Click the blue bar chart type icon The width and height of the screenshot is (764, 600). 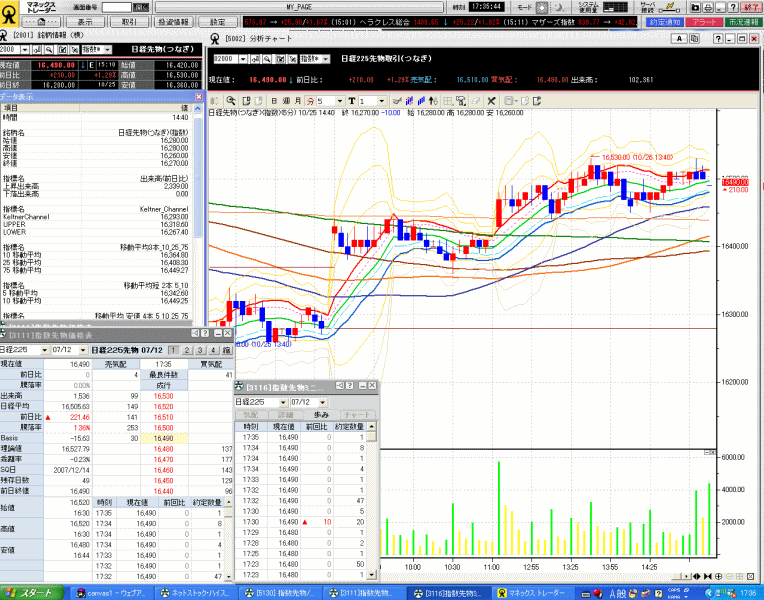(x=421, y=101)
